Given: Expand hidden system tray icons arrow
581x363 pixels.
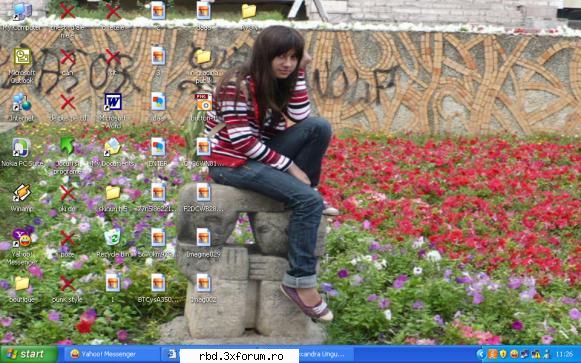Looking at the screenshot, I should point(480,354).
